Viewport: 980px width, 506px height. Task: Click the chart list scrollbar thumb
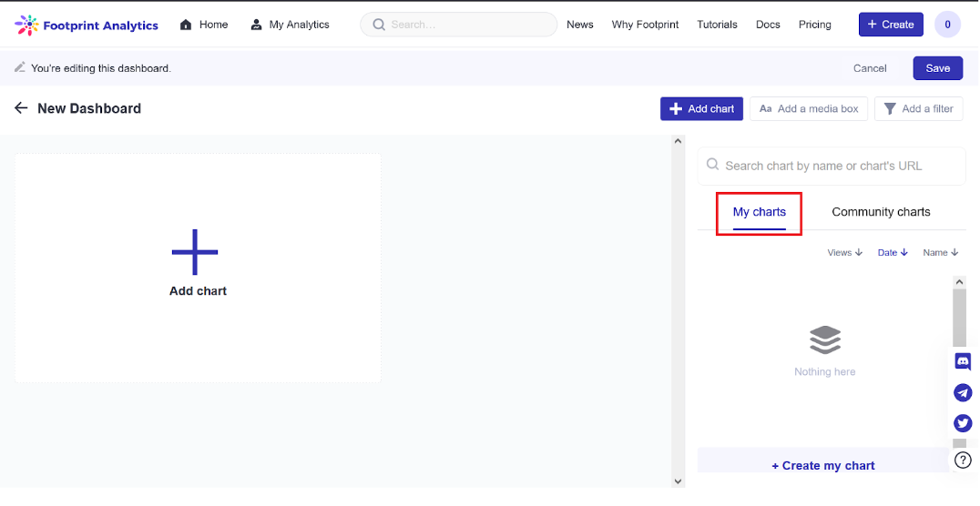click(x=959, y=318)
